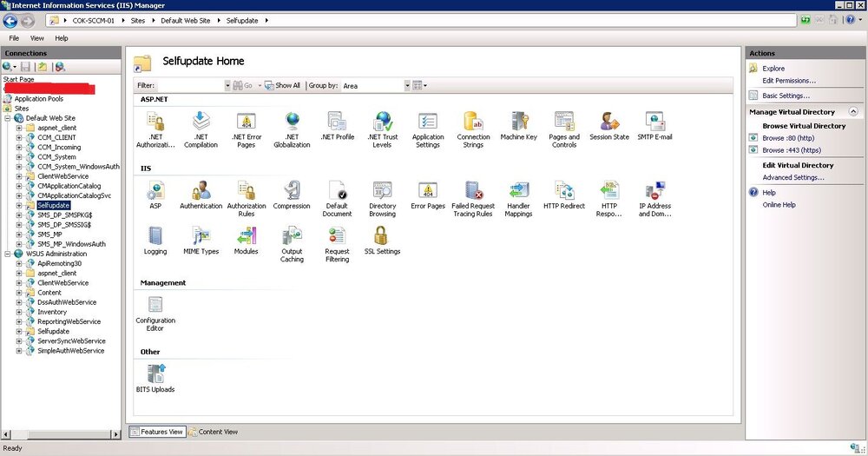Browse :80 (http) link
The height and width of the screenshot is (456, 868).
click(x=788, y=138)
